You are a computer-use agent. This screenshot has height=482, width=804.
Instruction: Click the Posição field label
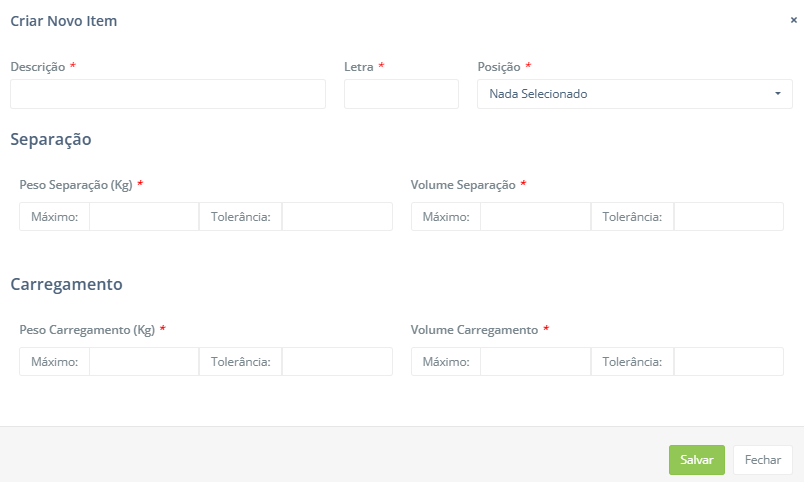(499, 67)
